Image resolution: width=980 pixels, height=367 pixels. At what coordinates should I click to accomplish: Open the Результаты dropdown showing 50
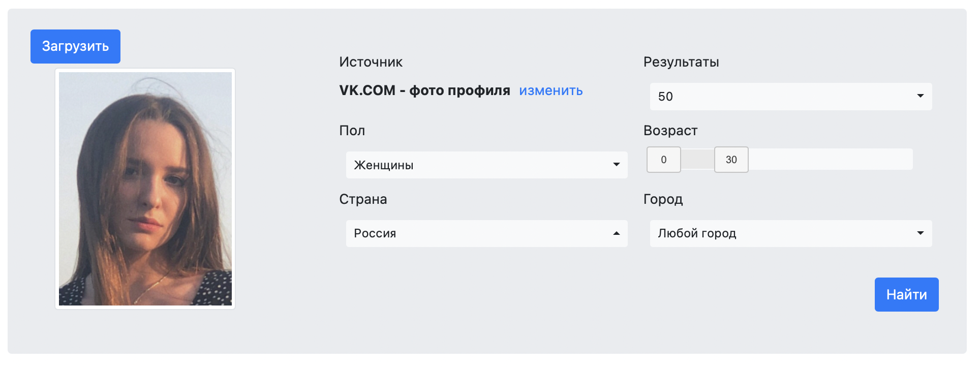pos(791,97)
